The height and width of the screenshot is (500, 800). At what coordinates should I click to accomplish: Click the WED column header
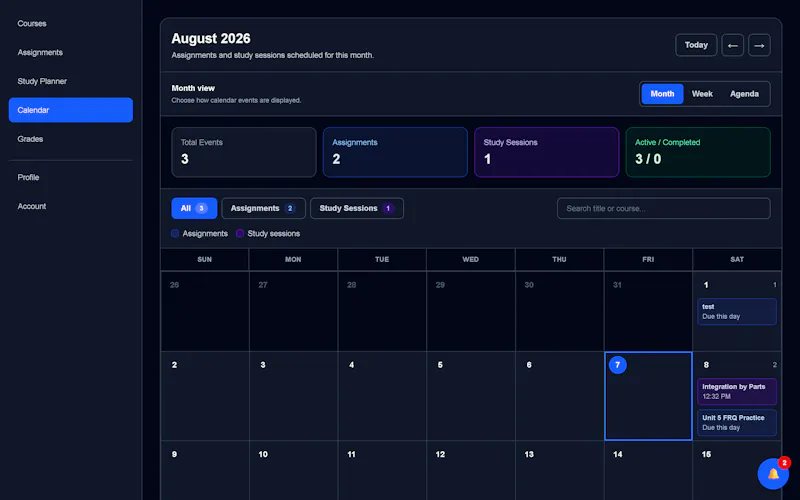pyautogui.click(x=470, y=259)
